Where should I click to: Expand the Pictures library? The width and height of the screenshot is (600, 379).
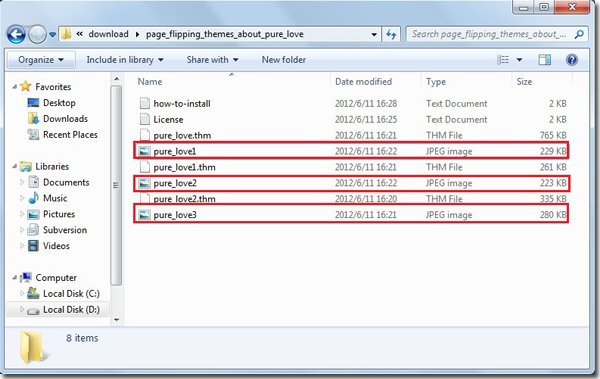click(x=22, y=214)
